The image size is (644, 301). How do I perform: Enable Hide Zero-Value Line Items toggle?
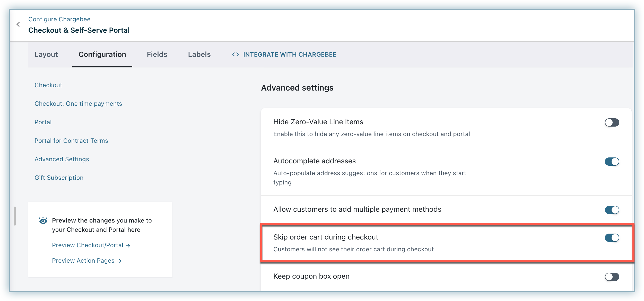(612, 122)
